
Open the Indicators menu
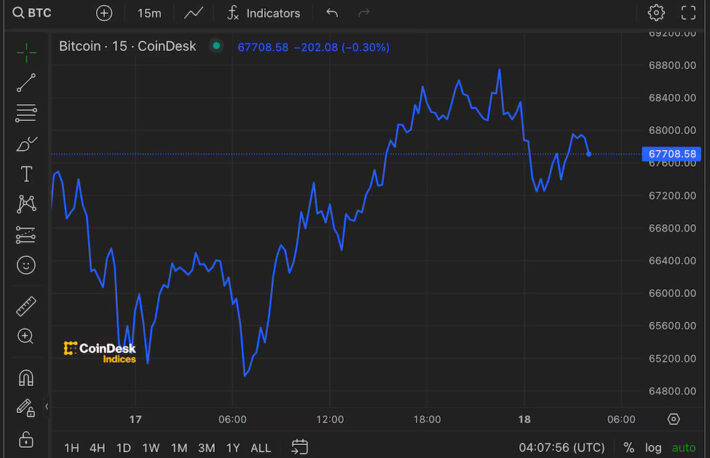[263, 13]
